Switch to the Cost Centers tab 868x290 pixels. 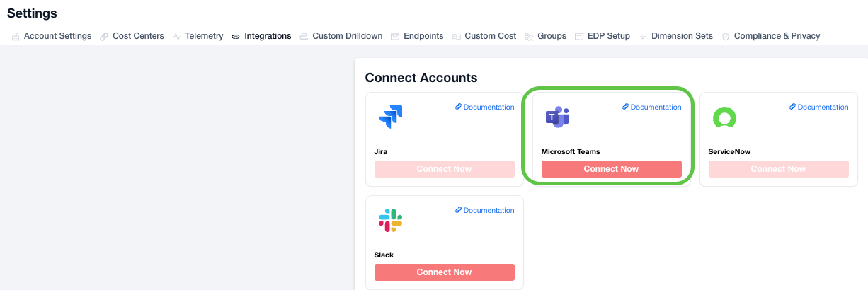(138, 36)
